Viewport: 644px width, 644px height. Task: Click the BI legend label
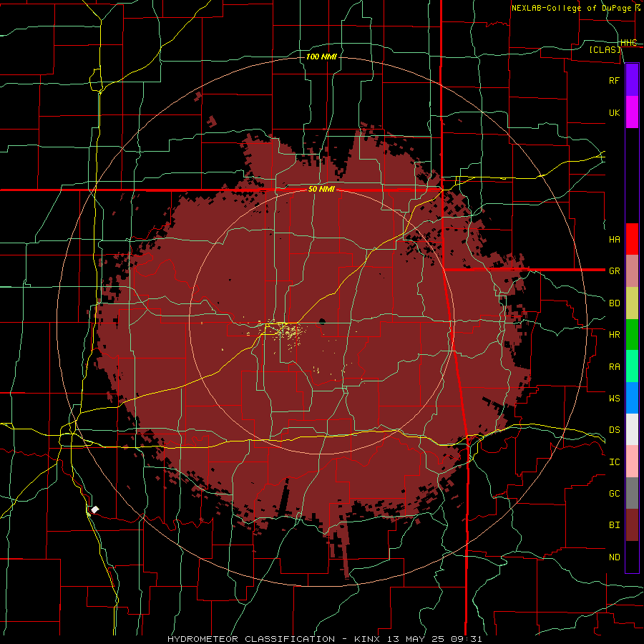[x=614, y=525]
